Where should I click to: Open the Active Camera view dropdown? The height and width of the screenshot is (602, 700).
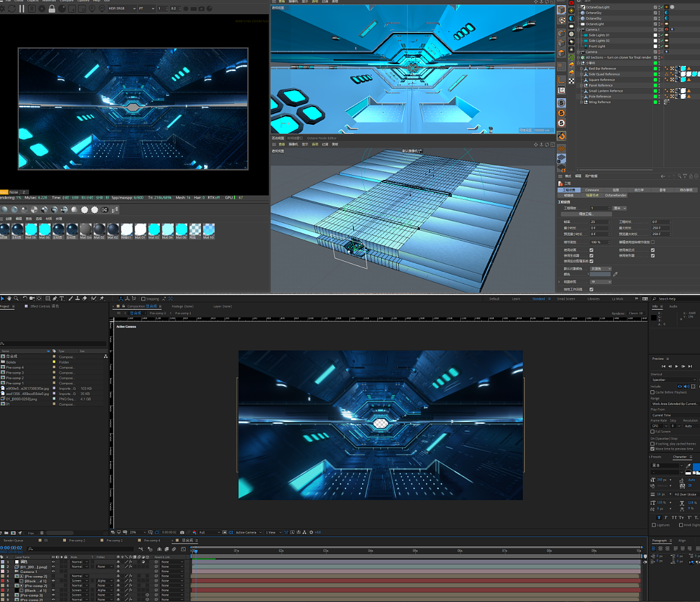pos(249,532)
